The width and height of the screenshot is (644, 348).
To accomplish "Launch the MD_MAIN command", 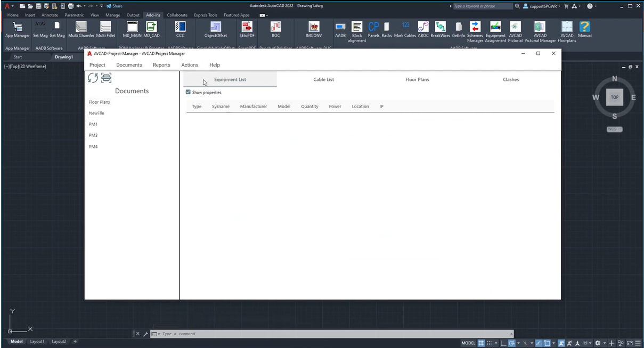I will pyautogui.click(x=132, y=30).
